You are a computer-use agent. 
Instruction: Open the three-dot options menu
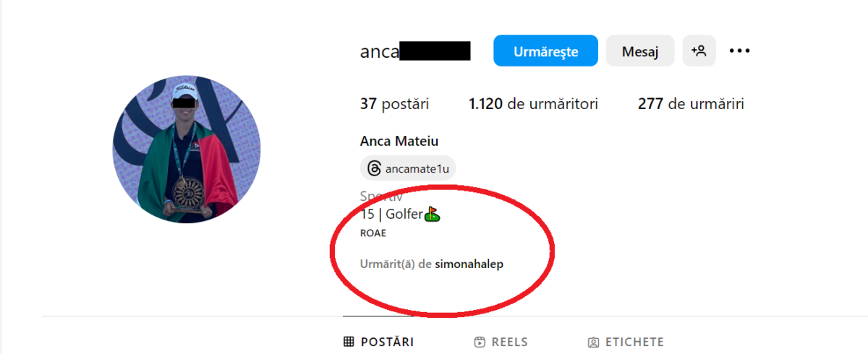tap(739, 51)
